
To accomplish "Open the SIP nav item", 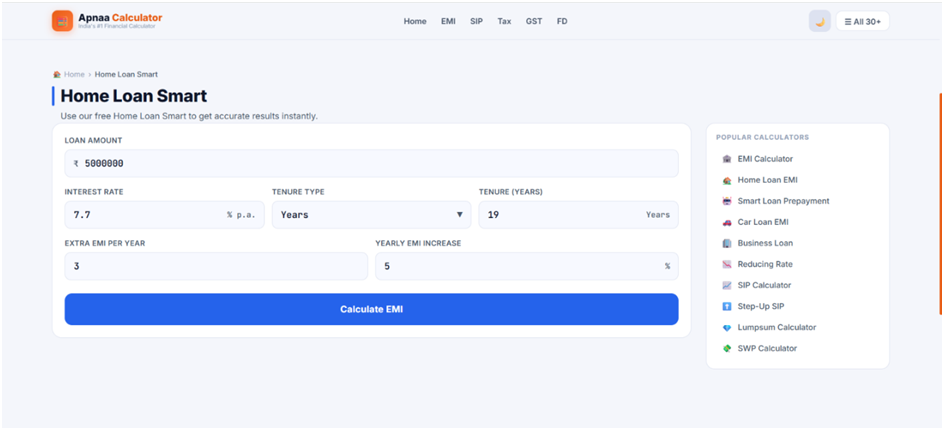I will [476, 21].
